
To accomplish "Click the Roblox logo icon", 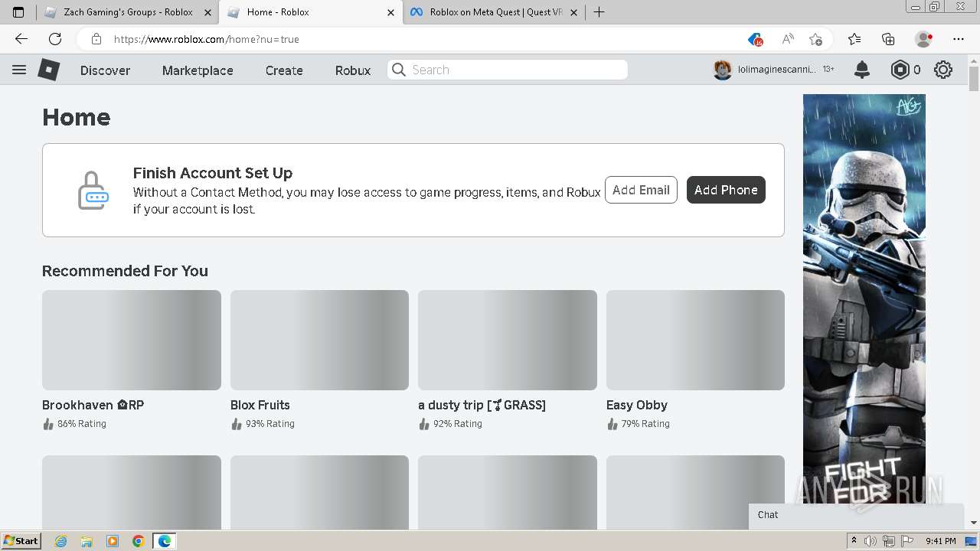I will point(49,70).
